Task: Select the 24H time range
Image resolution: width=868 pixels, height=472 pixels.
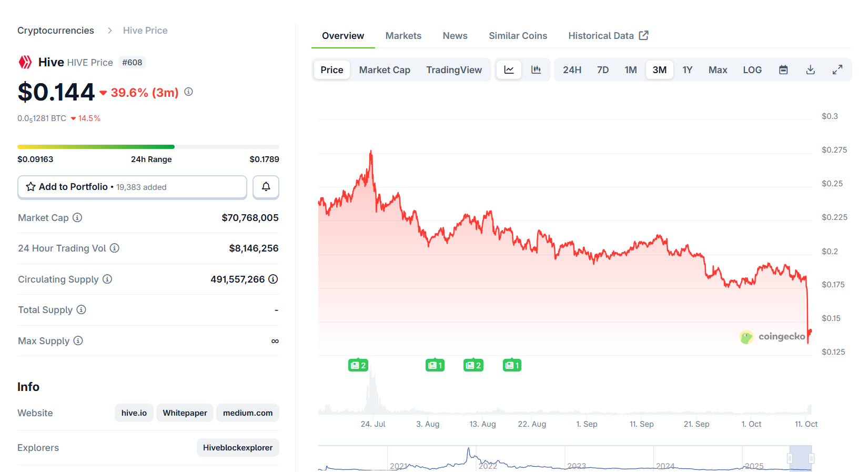Action: point(572,70)
